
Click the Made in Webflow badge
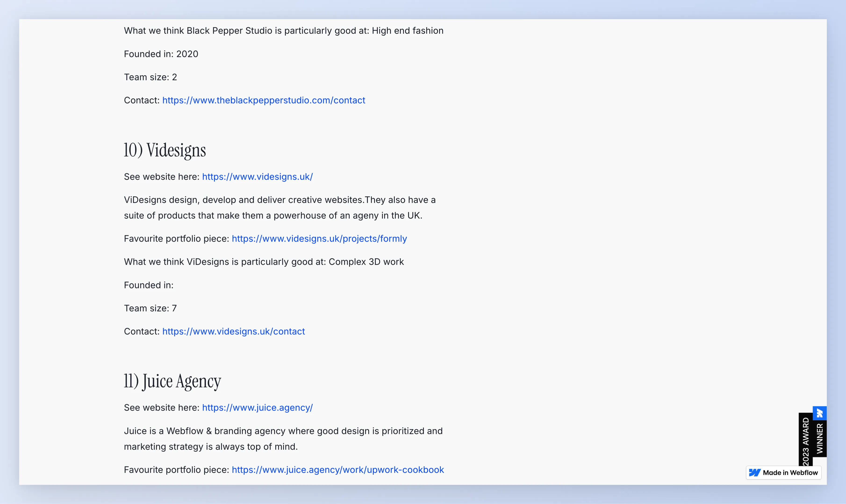pos(784,472)
